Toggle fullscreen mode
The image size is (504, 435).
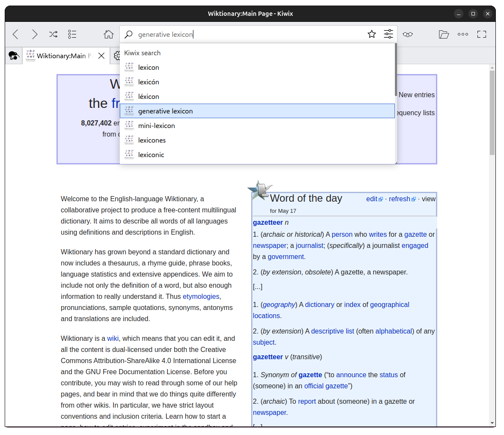[x=482, y=34]
